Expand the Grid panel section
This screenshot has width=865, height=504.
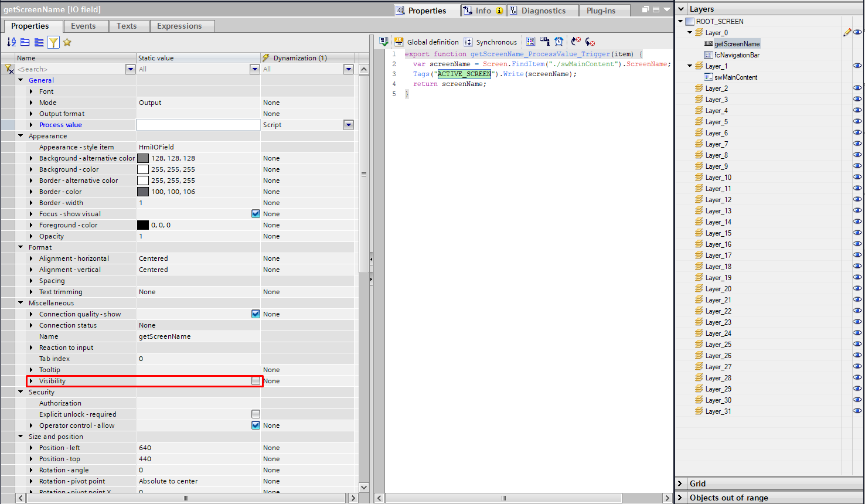click(x=680, y=483)
